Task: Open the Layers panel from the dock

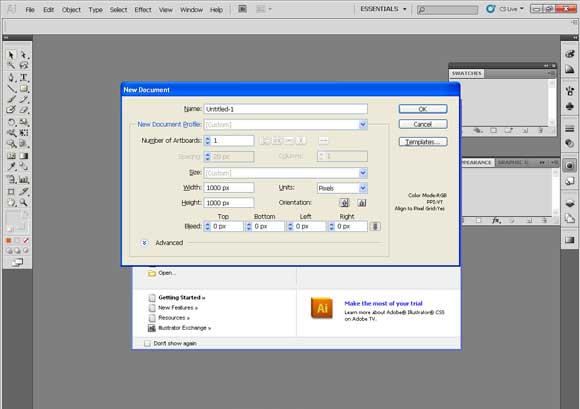Action: (570, 203)
